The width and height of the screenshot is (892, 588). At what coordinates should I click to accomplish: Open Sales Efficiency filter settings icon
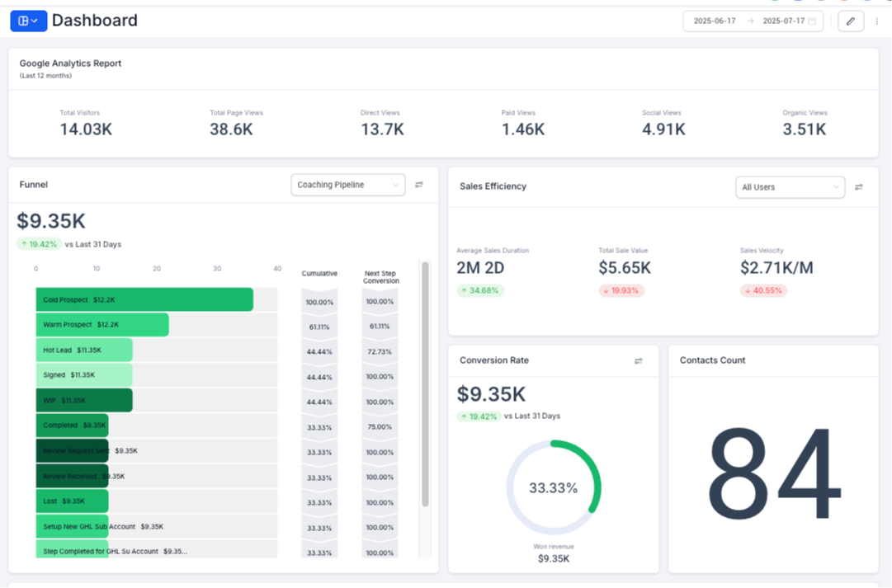point(859,187)
